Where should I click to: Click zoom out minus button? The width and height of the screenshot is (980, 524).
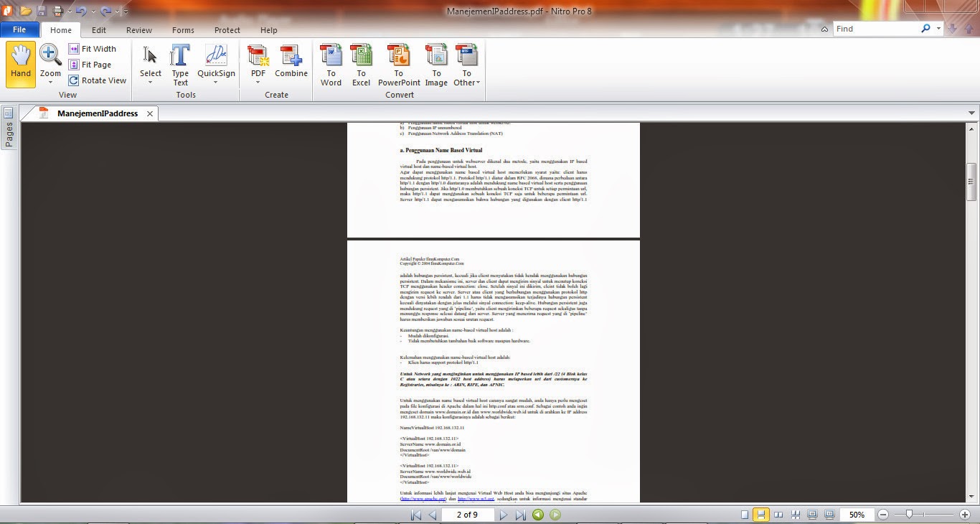coord(883,515)
